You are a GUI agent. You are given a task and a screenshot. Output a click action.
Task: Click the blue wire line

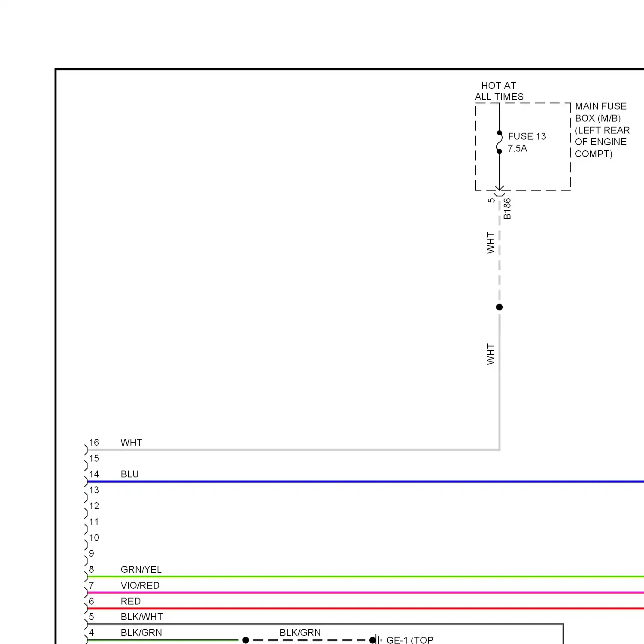coord(365,482)
